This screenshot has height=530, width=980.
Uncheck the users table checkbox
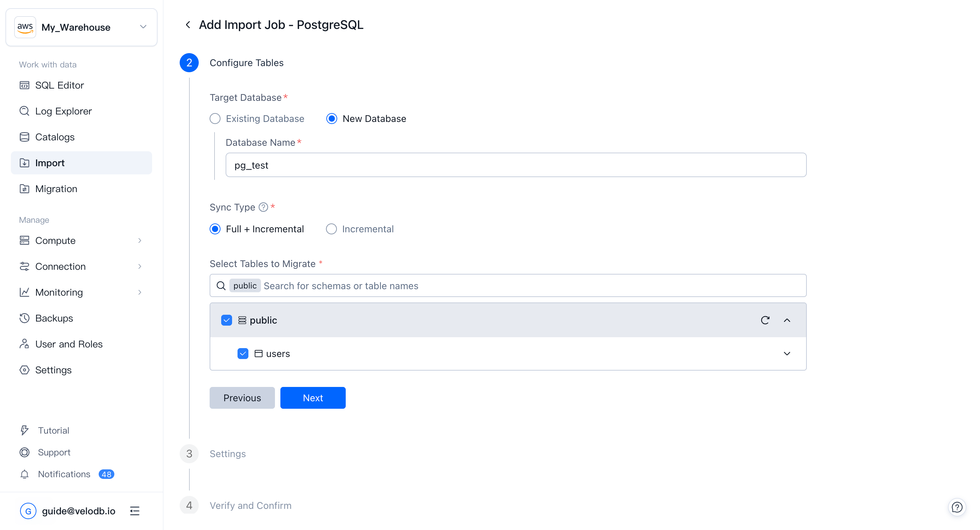(243, 354)
